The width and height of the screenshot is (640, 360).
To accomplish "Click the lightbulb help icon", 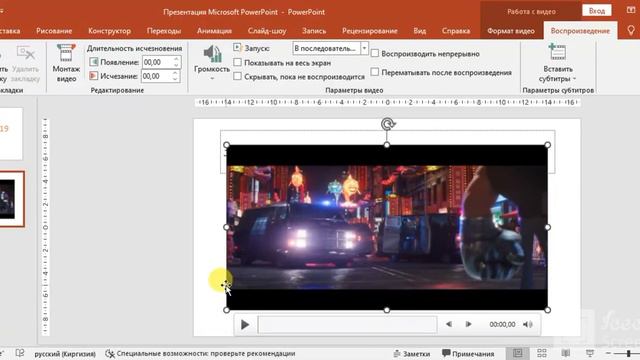I will click(x=631, y=31).
